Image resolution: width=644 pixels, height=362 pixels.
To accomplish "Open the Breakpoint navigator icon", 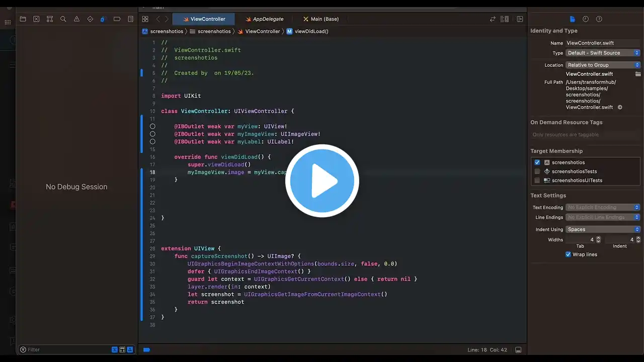I will [117, 19].
